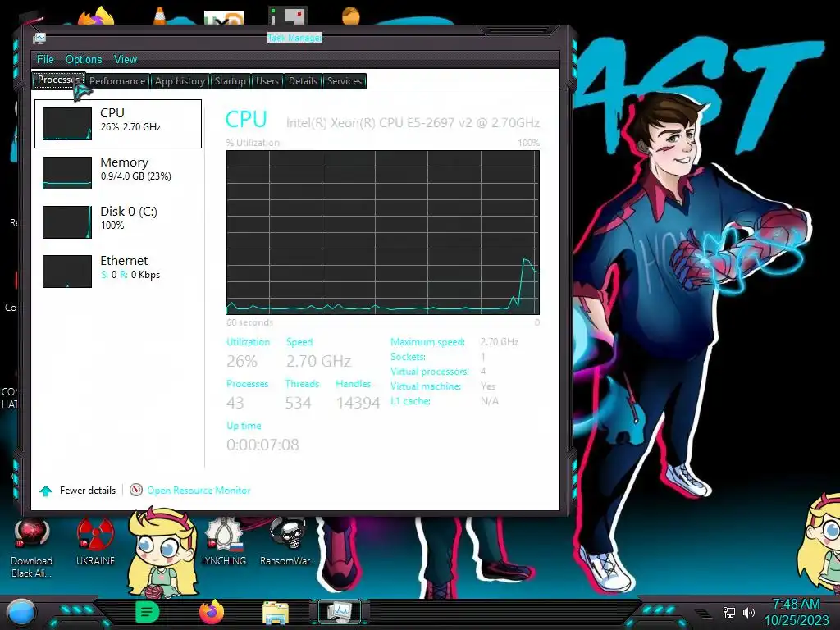Open Firefox from the taskbar
The image size is (840, 630).
pos(212,612)
